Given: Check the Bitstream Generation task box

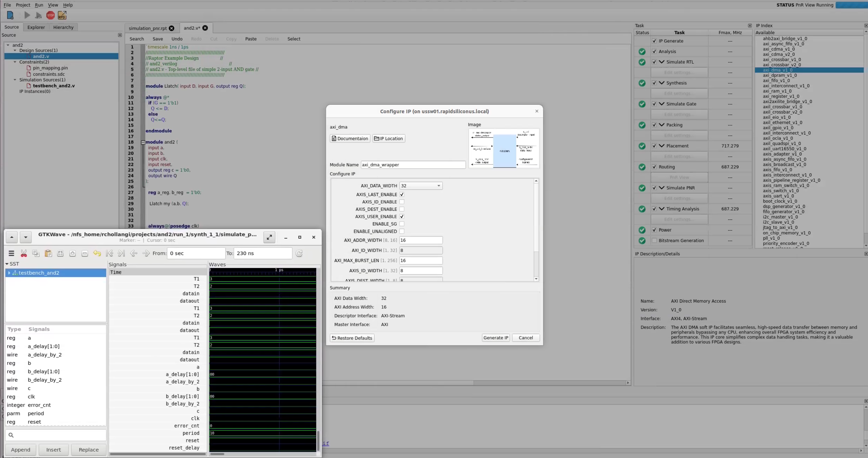Looking at the screenshot, I should point(654,241).
